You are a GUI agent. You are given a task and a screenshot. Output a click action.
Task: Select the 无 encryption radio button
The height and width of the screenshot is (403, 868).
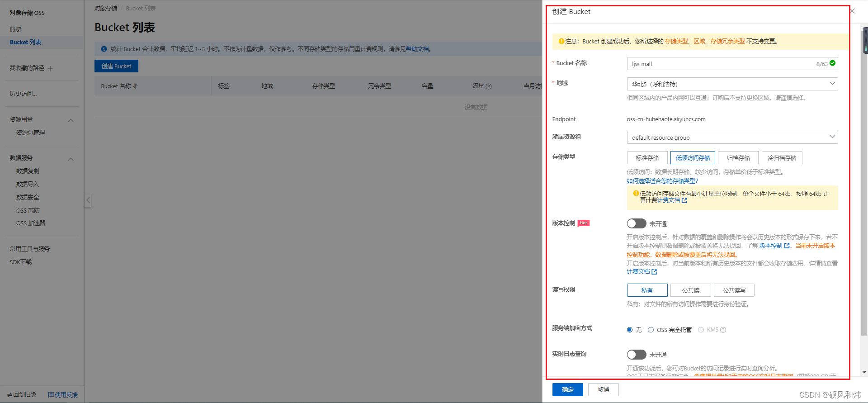pyautogui.click(x=629, y=330)
